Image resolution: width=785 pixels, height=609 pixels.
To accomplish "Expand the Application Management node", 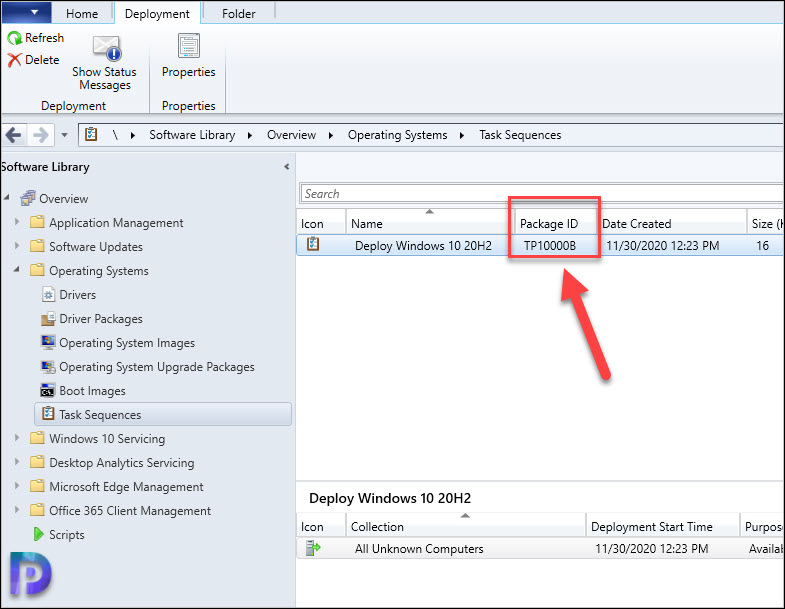I will tap(17, 221).
